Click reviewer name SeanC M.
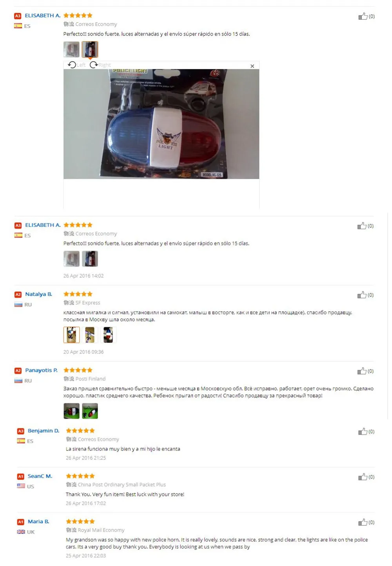Screen dimensions: 392x566 tap(40, 476)
